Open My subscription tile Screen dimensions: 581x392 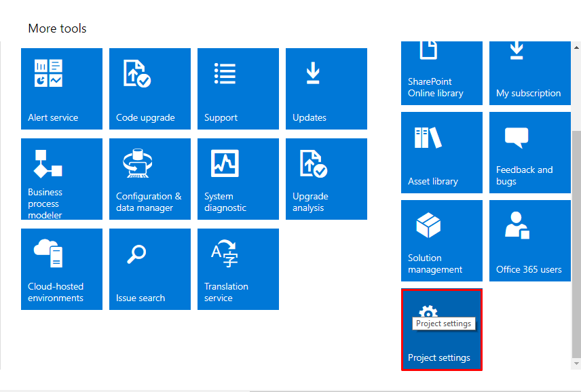click(x=530, y=73)
